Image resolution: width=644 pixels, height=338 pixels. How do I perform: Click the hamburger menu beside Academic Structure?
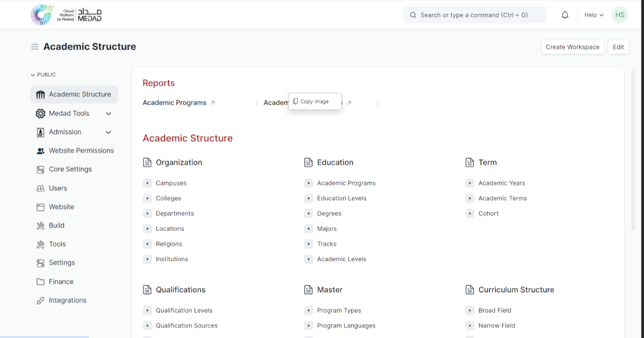(35, 47)
